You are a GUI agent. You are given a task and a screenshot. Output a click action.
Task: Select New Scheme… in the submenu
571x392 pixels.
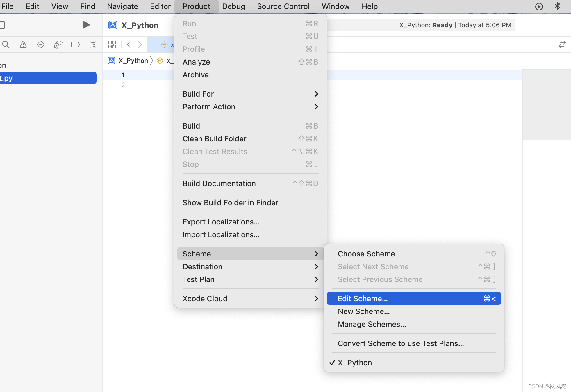tap(414, 311)
